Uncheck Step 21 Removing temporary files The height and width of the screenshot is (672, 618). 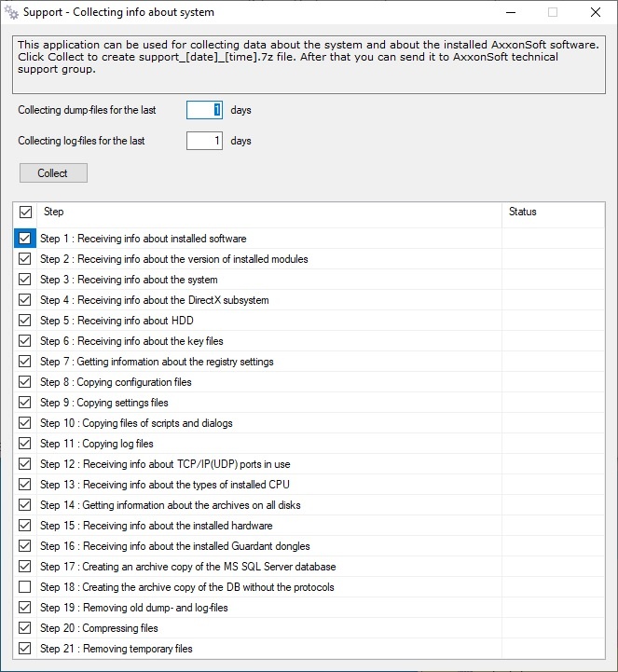[x=25, y=649]
